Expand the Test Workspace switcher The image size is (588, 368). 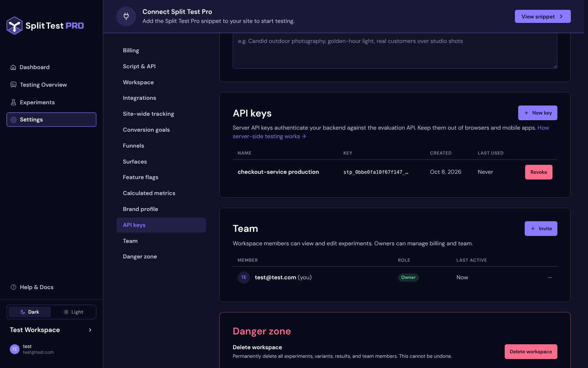coord(51,330)
